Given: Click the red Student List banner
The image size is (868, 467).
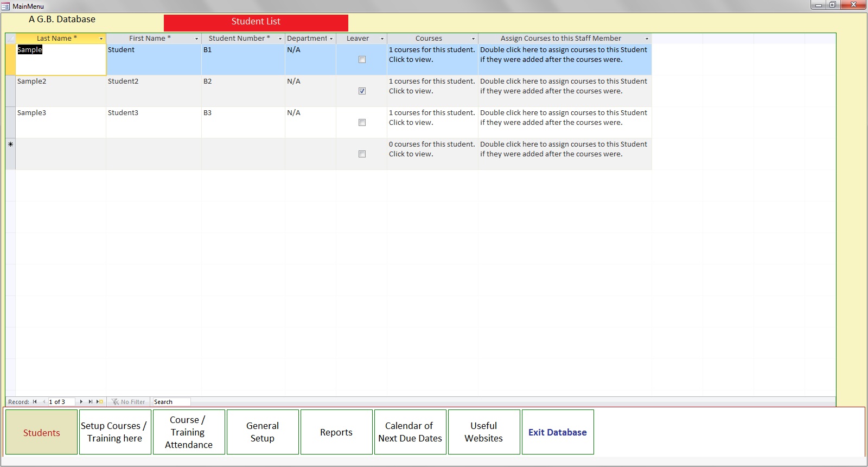Looking at the screenshot, I should click(256, 22).
